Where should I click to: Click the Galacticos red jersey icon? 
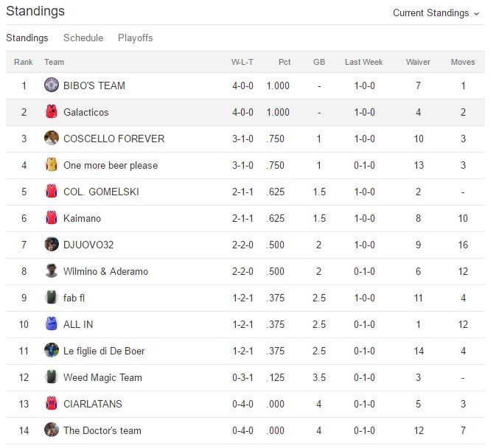point(52,112)
